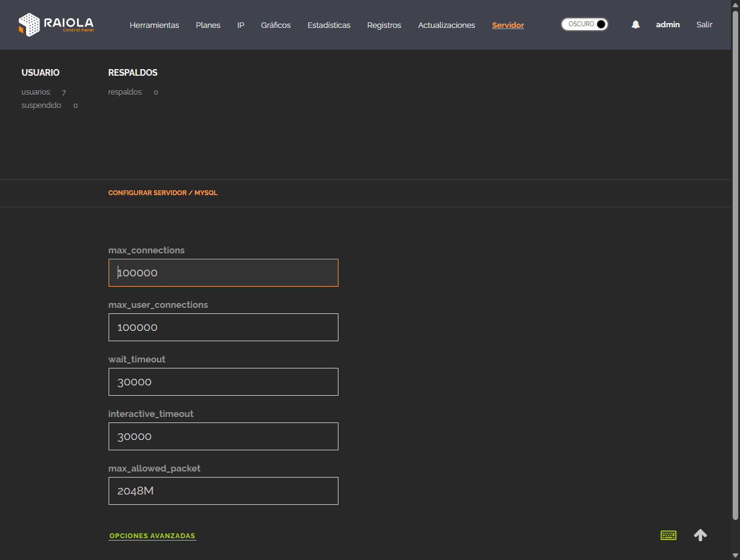740x560 pixels.
Task: Click the scrollbar down arrow
Action: tap(735, 556)
